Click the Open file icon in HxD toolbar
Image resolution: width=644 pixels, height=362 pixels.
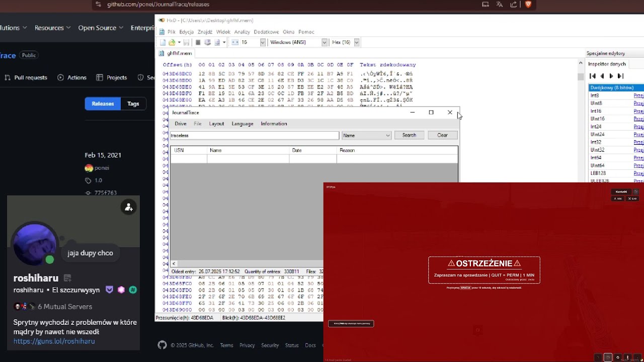coord(172,42)
